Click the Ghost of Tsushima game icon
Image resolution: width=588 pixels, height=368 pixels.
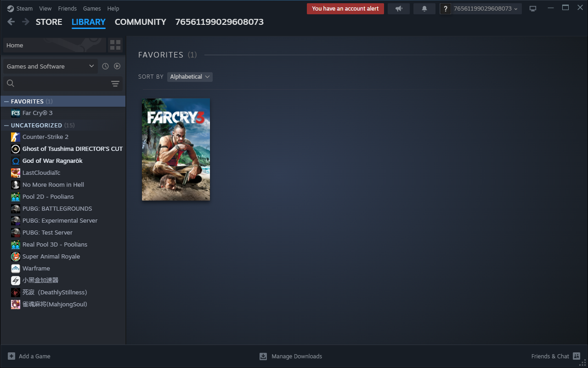click(x=16, y=149)
